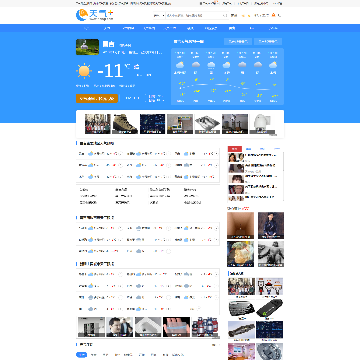This screenshot has height=360, width=360.
Task: Open first news thumbnail with two women
Action: tap(236, 157)
